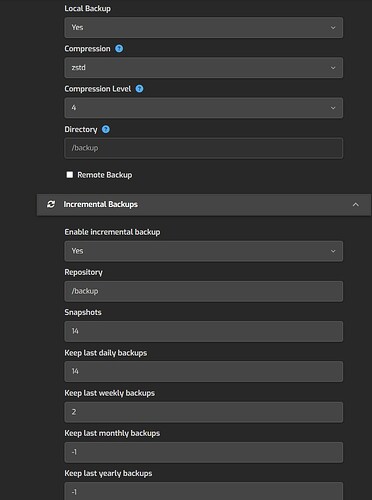This screenshot has width=372, height=500.
Task: Open the Local Backup dropdown
Action: (x=203, y=28)
